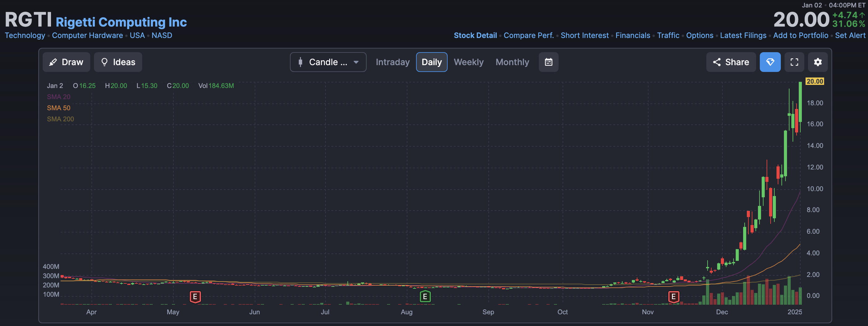The image size is (868, 326).
Task: View Options for RGTI
Action: [x=700, y=35]
